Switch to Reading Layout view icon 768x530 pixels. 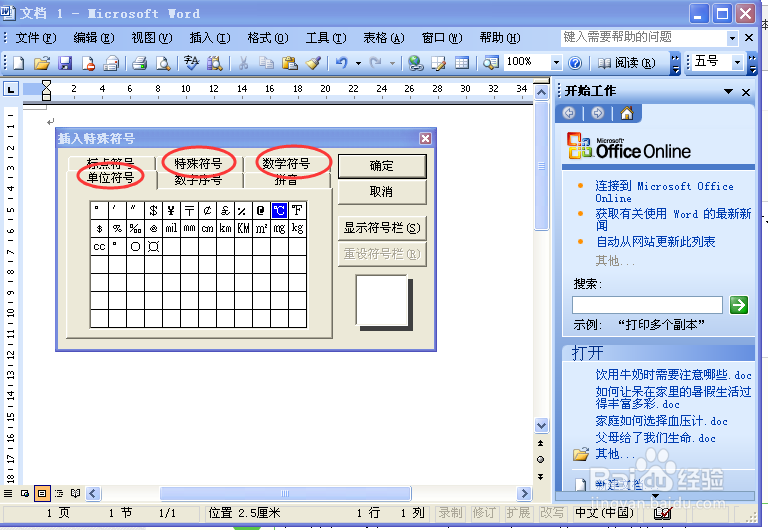point(76,493)
